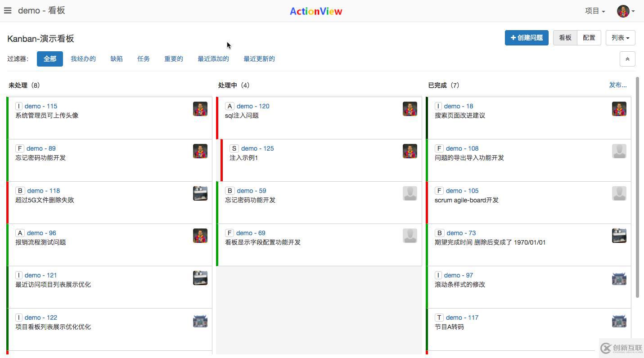Screen dimensions: 644x358
Task: Click assignee avatar on demo - 115 card
Action: tap(200, 109)
